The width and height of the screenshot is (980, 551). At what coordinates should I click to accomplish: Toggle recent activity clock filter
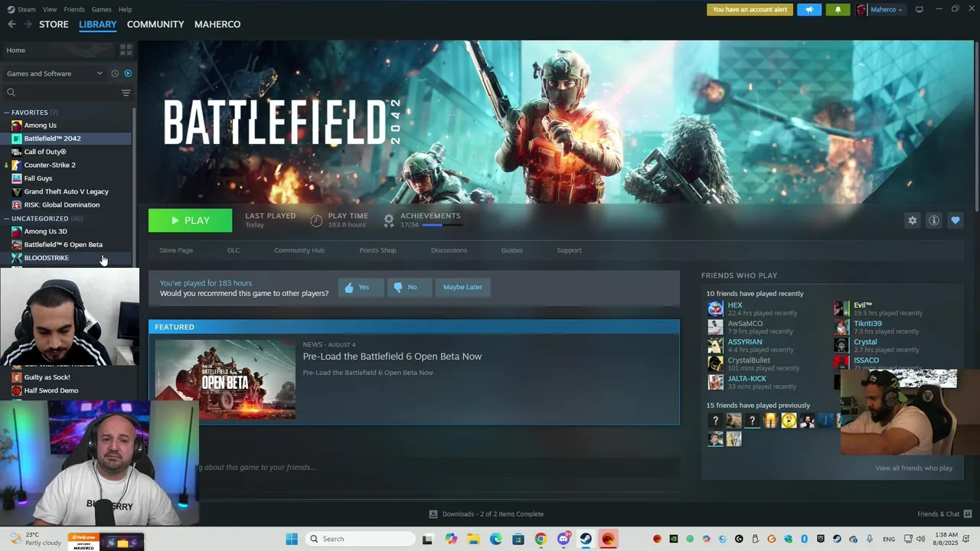coord(115,73)
